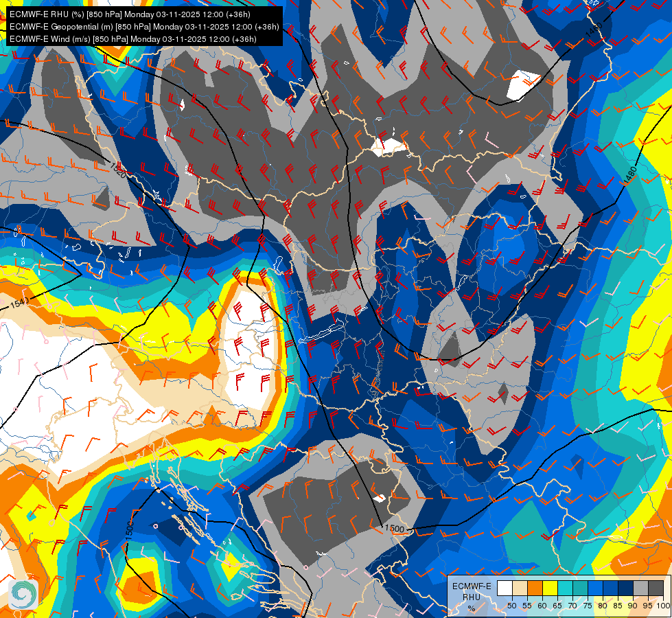672x618 pixels.
Task: Select the ECMWF-E Wind (m/s) title line
Action: pos(133,39)
